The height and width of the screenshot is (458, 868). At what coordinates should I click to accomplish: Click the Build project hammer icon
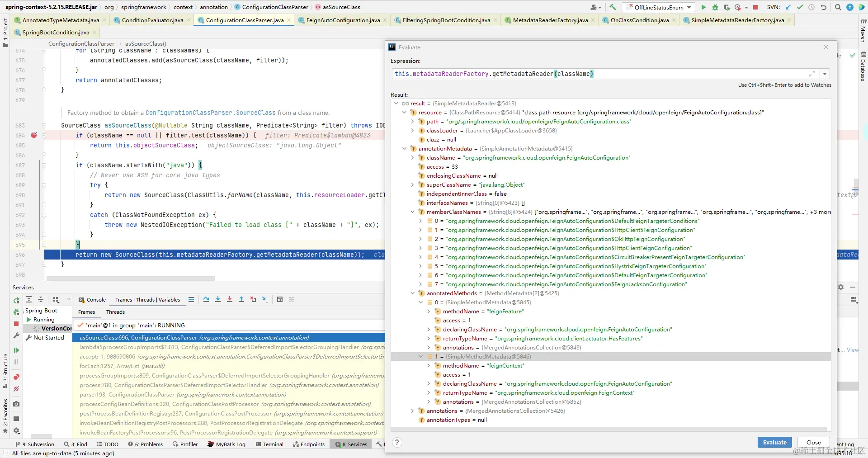point(613,7)
